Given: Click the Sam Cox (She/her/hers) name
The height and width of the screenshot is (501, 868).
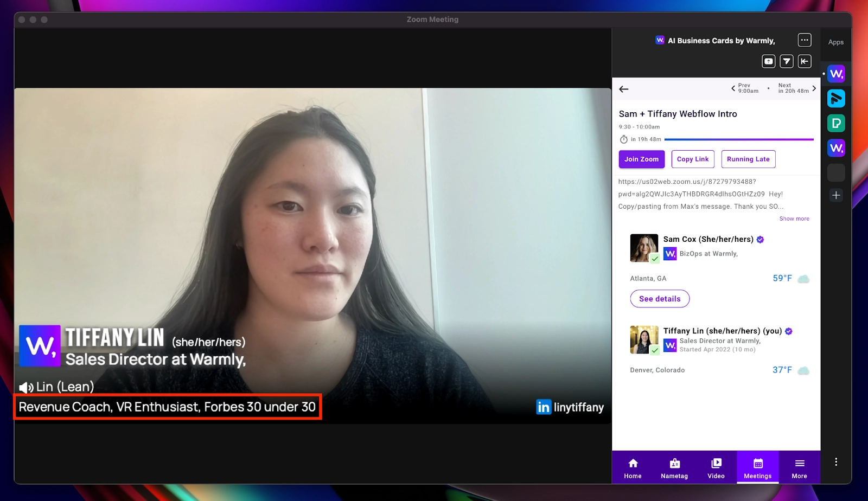Looking at the screenshot, I should click(709, 239).
